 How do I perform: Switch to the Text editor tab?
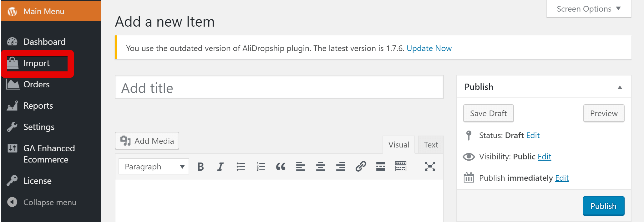coord(431,145)
